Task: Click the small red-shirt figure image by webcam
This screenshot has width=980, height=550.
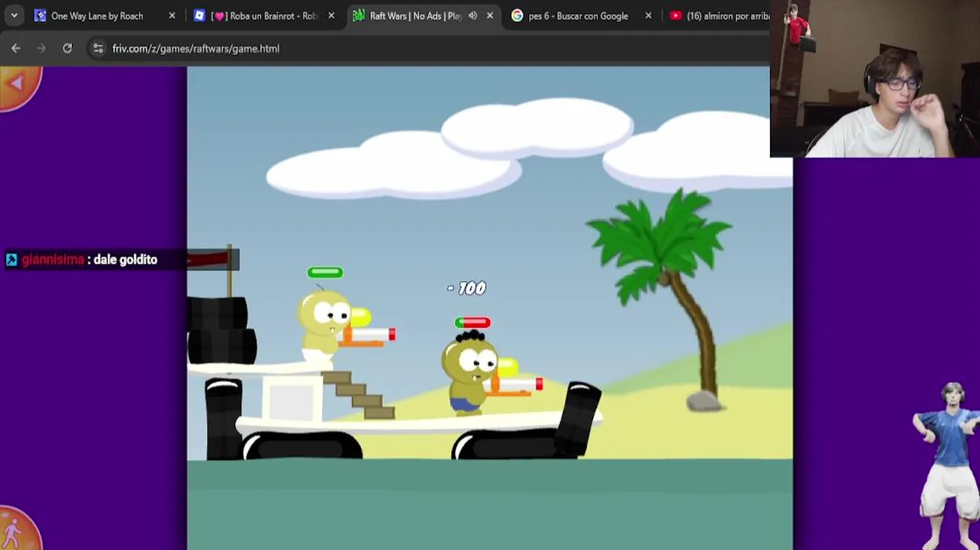Action: 798,27
